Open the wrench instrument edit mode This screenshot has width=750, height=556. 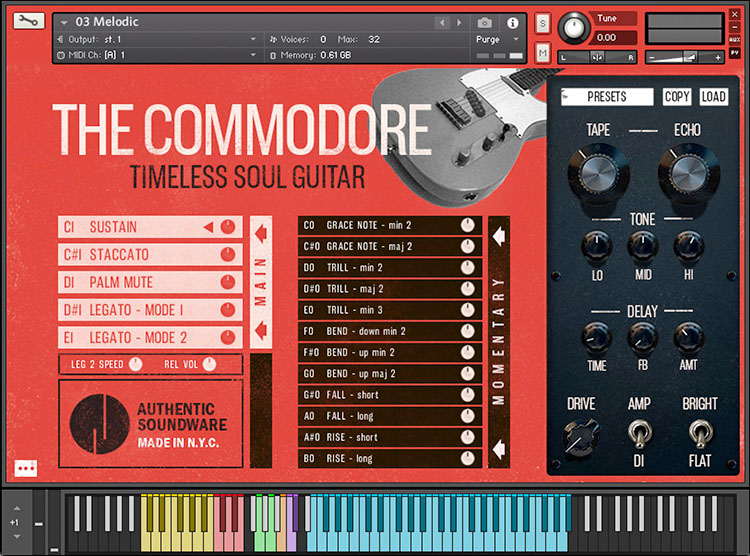coord(29,21)
